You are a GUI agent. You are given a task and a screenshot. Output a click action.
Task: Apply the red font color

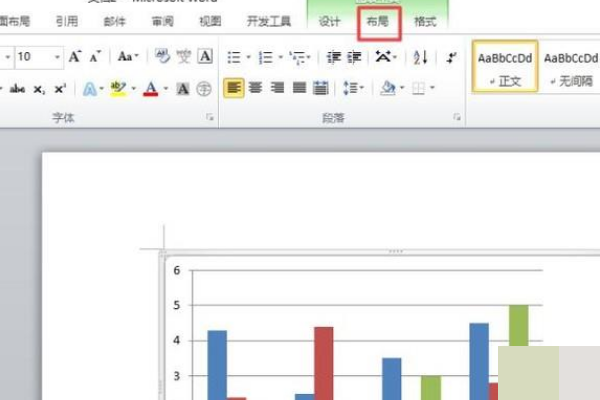click(x=151, y=89)
